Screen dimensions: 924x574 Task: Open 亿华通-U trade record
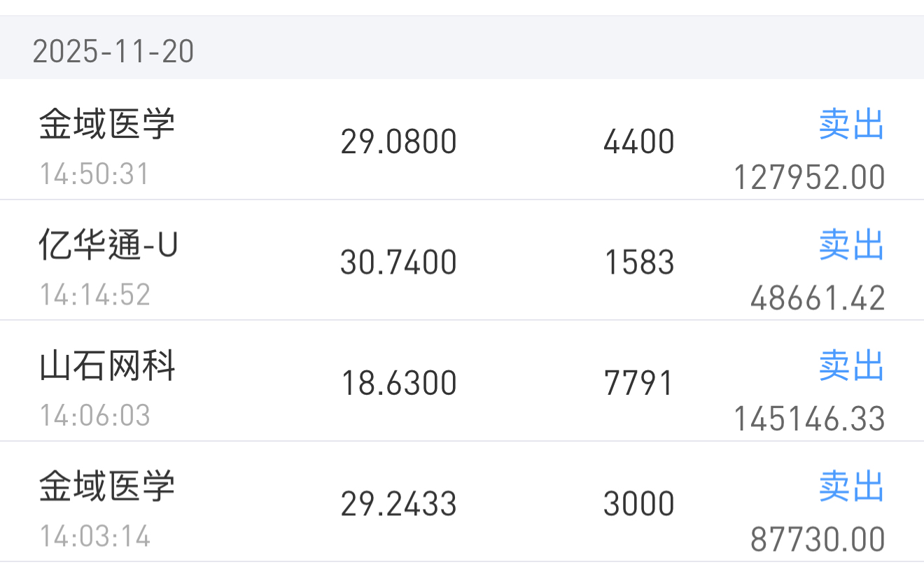pyautogui.click(x=462, y=260)
